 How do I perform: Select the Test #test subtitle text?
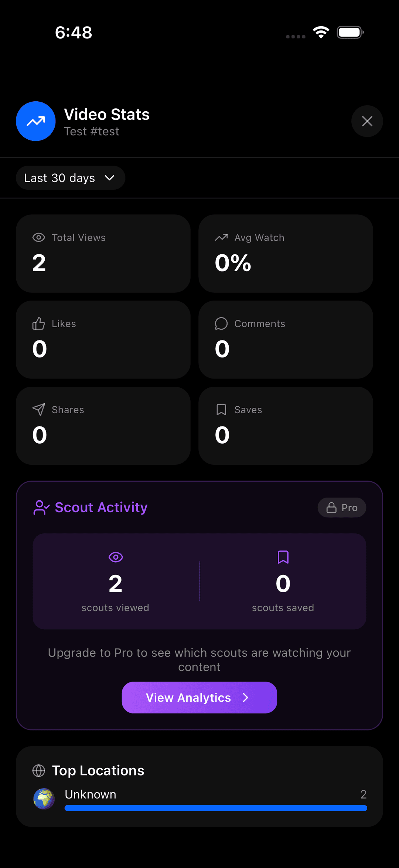point(92,131)
